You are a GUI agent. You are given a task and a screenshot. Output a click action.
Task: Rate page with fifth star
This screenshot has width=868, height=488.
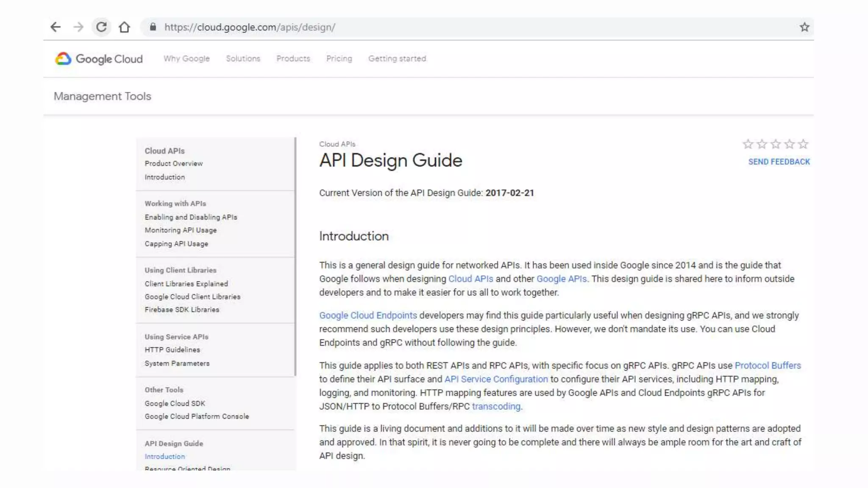(803, 144)
